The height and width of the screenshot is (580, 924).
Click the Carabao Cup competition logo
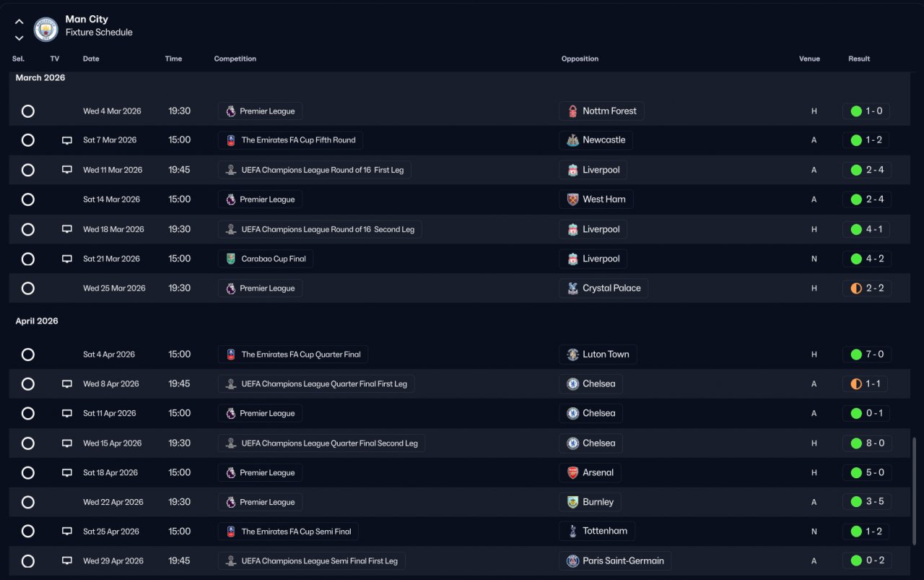230,259
